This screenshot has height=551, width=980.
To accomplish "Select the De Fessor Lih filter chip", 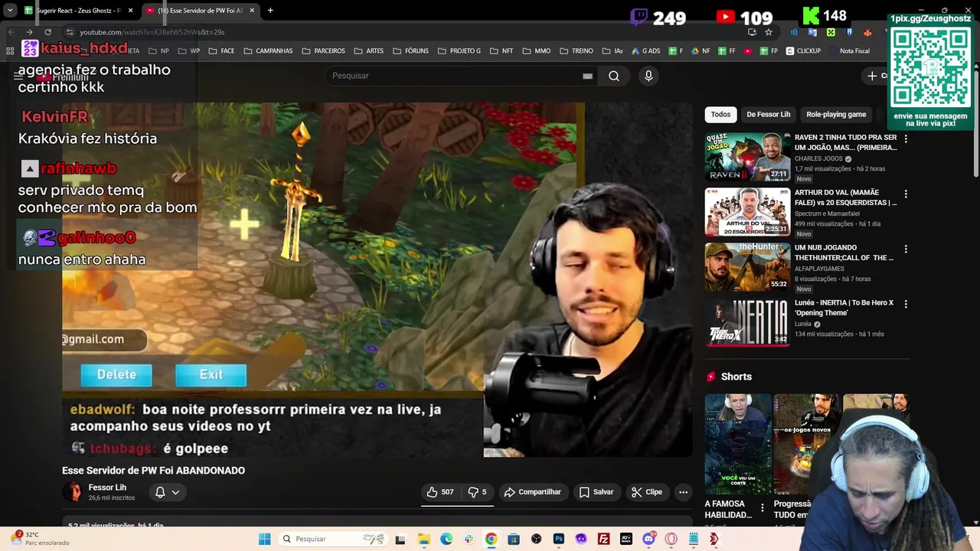I will pos(768,114).
